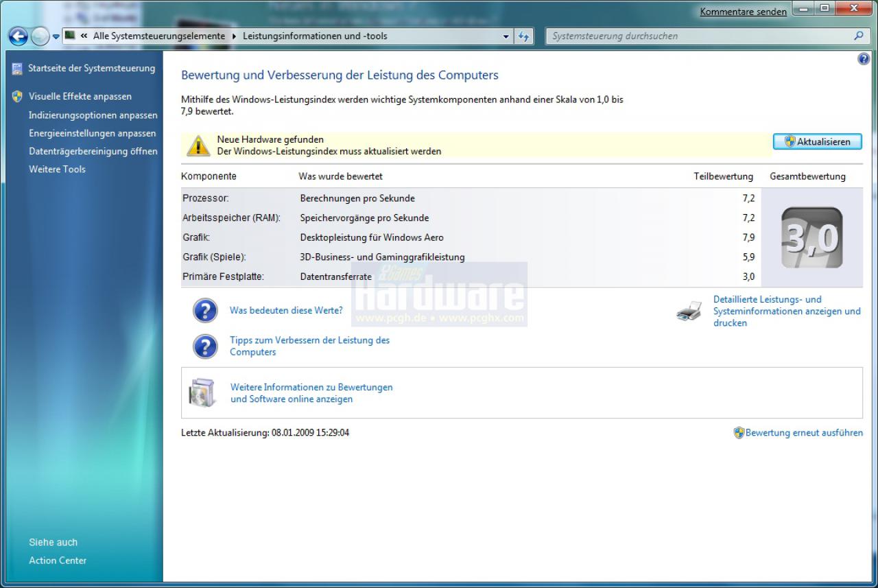Open 'Weitere Informationen zu Bewertungen und Software online anzeigen'
The width and height of the screenshot is (878, 588).
click(x=311, y=393)
